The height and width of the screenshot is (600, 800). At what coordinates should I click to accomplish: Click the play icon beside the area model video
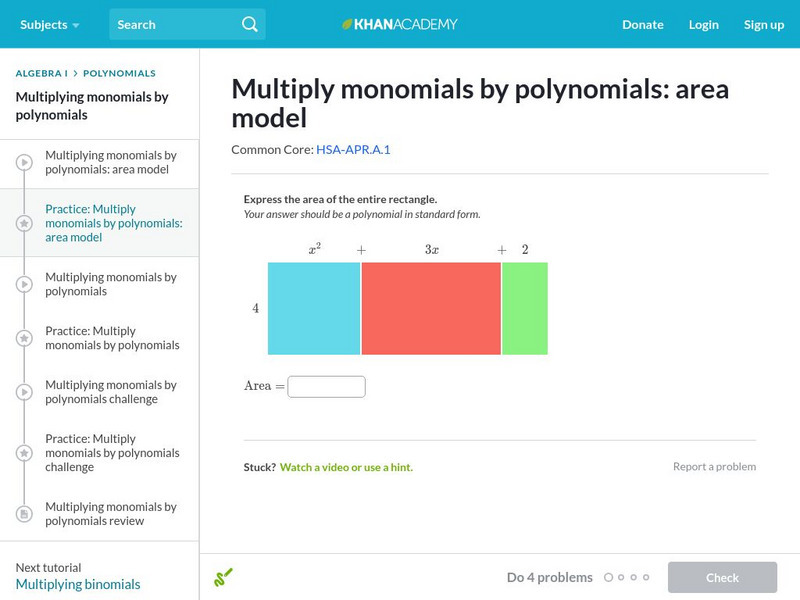[x=25, y=162]
